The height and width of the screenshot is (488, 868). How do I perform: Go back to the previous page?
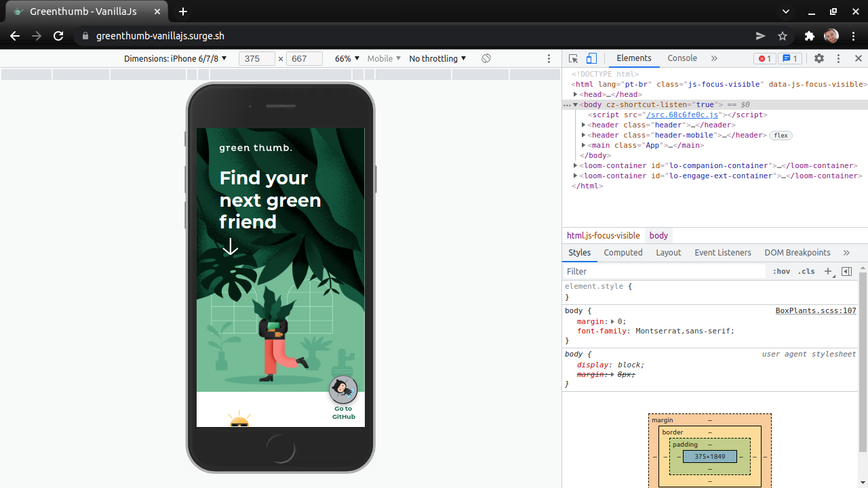tap(15, 36)
